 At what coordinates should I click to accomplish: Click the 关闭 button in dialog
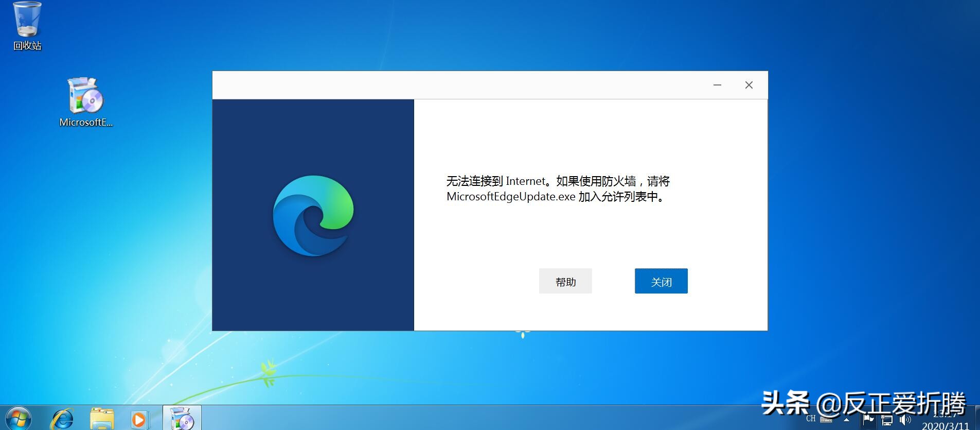(661, 281)
